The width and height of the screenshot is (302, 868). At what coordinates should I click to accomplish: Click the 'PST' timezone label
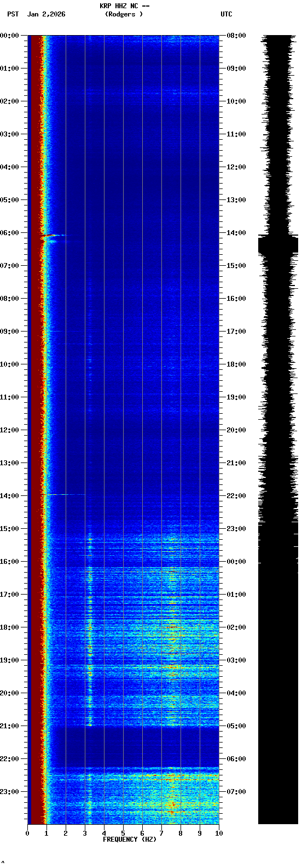13,14
